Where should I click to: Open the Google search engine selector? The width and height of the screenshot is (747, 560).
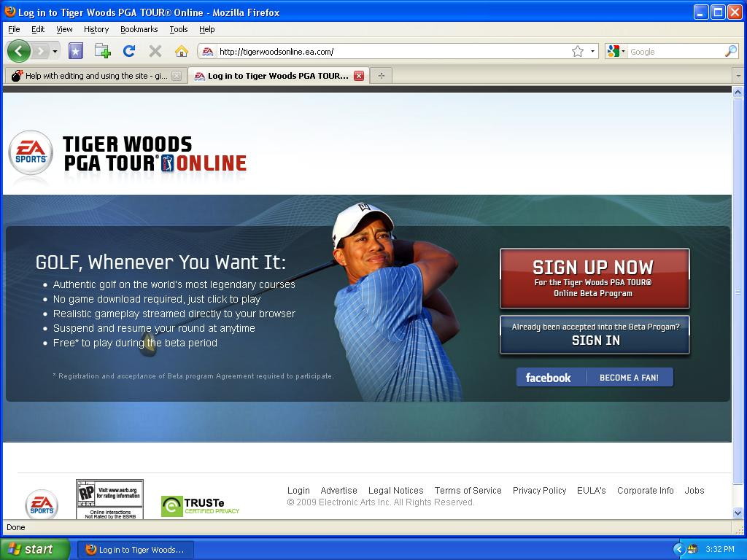click(x=616, y=52)
